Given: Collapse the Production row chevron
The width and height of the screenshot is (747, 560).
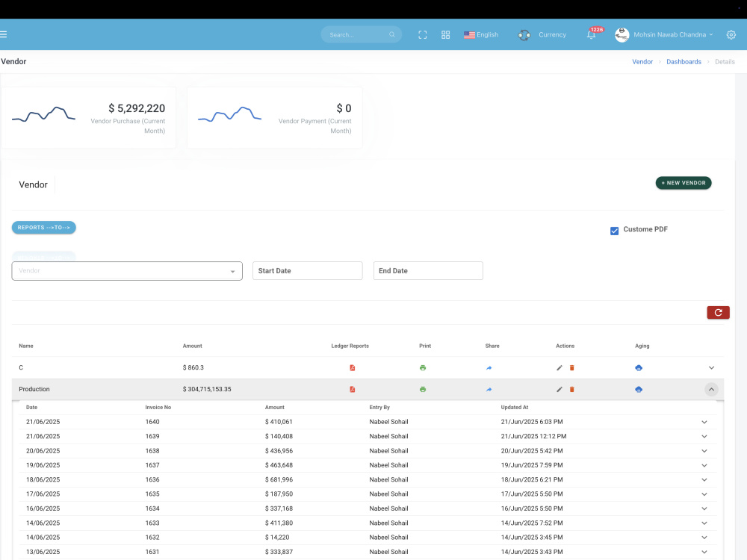Looking at the screenshot, I should [711, 390].
